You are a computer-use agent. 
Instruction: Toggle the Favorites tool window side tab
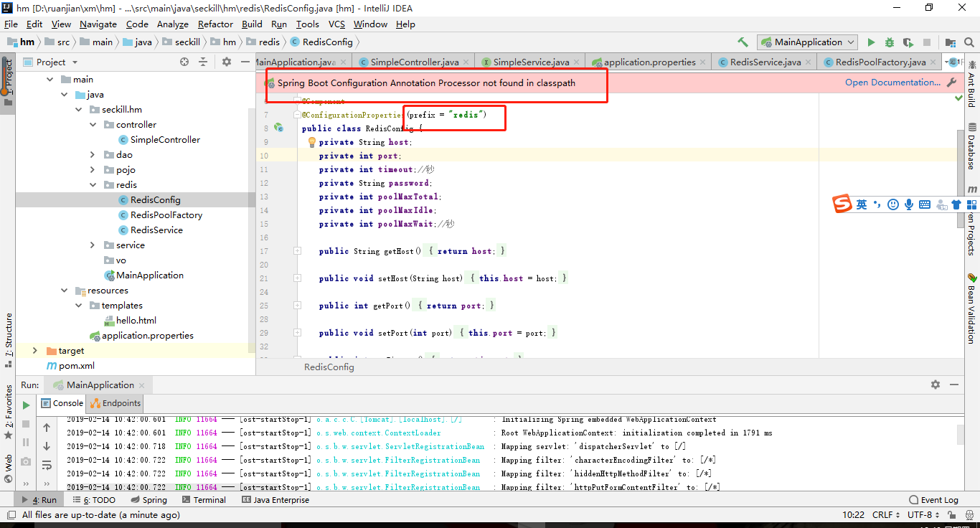coord(9,412)
